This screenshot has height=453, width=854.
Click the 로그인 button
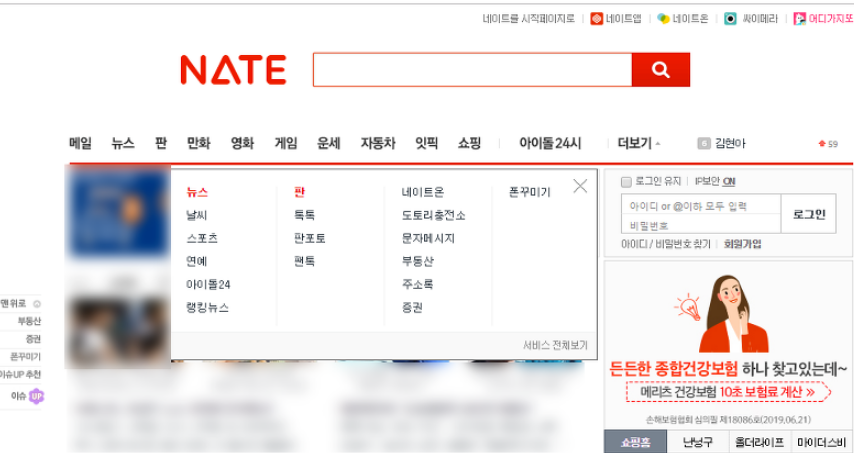click(x=809, y=214)
